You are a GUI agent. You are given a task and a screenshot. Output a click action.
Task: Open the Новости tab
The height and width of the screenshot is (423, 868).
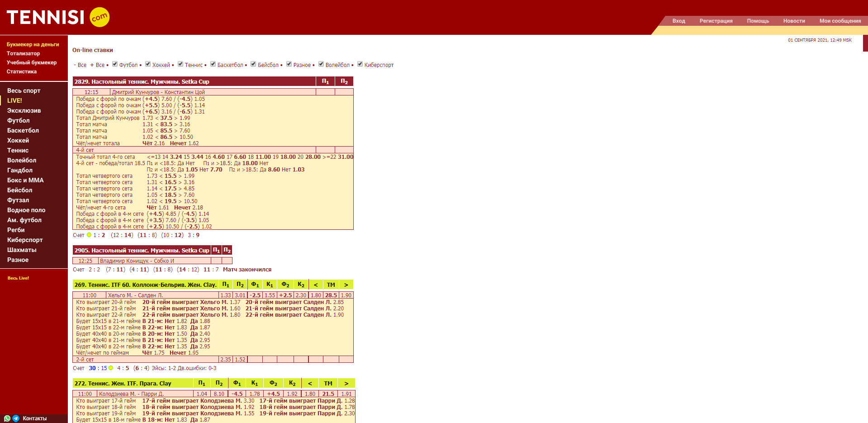click(794, 21)
